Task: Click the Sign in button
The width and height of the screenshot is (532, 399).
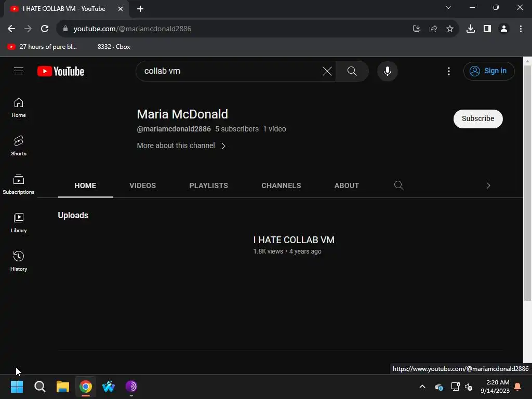Action: 488,71
